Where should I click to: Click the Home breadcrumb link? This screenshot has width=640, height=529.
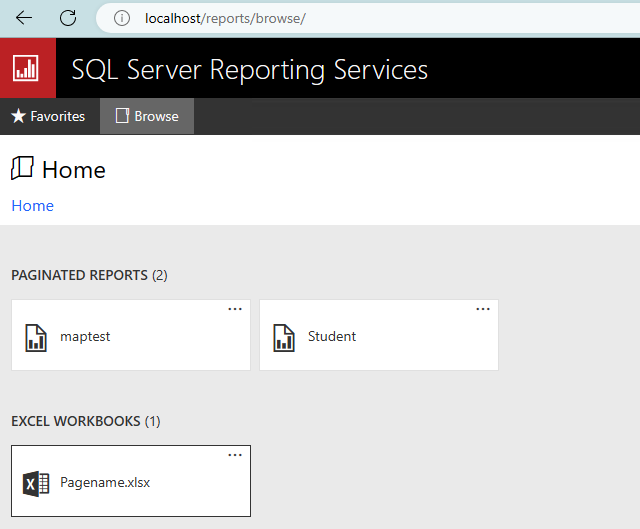pos(33,206)
